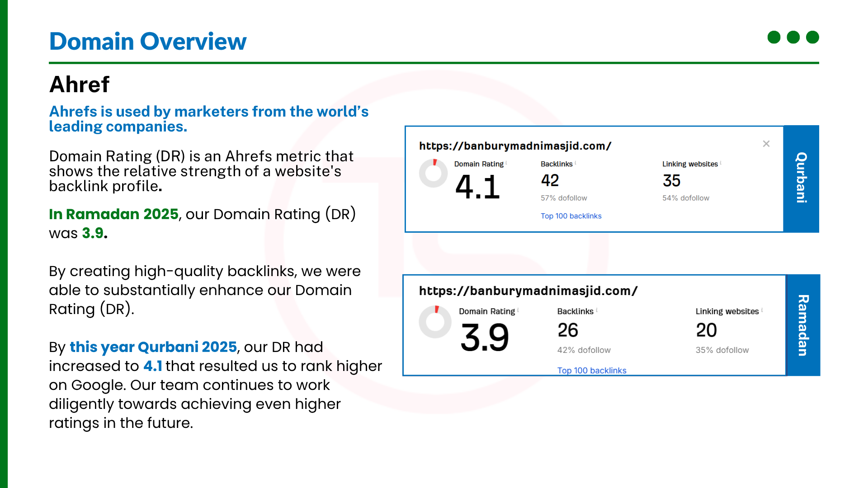Select the blue Qurbani vertical tab

pyautogui.click(x=801, y=178)
